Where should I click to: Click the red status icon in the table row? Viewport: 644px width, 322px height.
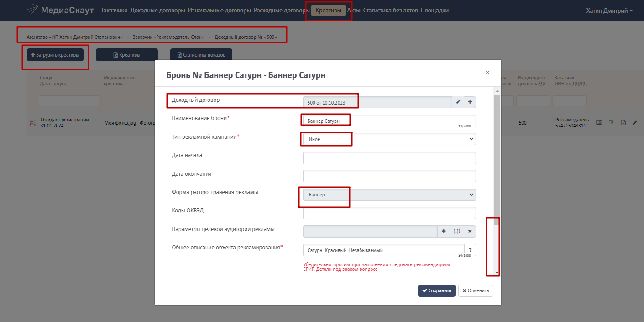click(32, 122)
